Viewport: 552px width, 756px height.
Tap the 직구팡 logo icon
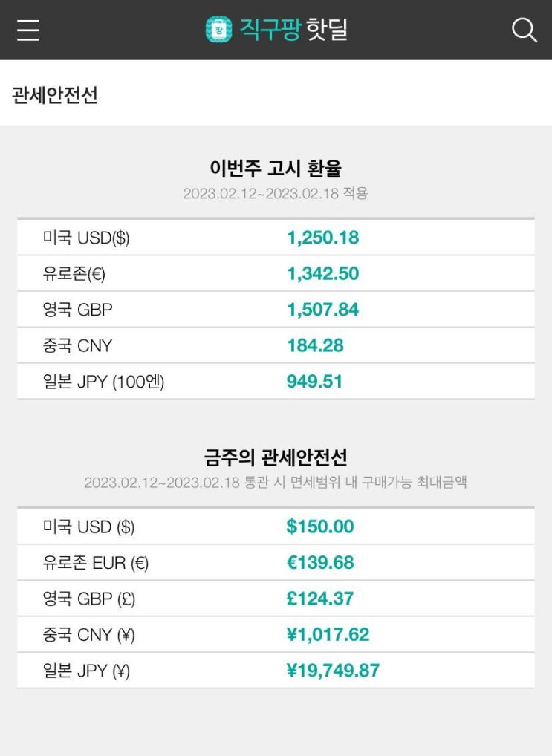[x=218, y=30]
